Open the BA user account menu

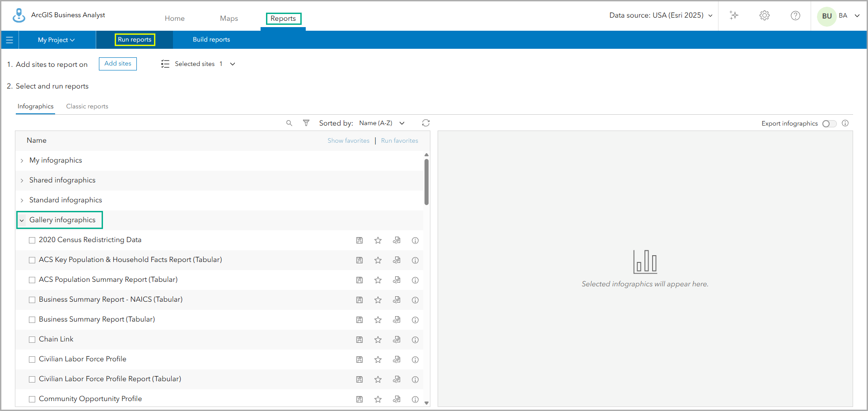839,16
